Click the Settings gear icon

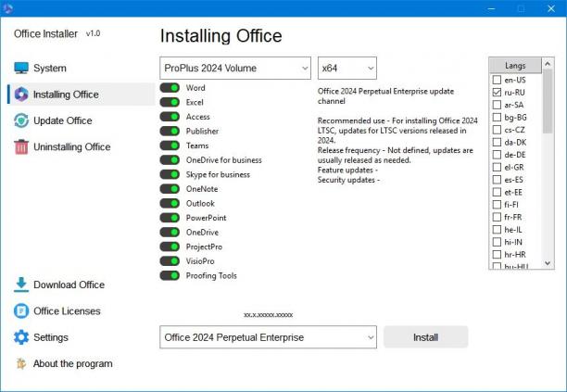click(21, 337)
